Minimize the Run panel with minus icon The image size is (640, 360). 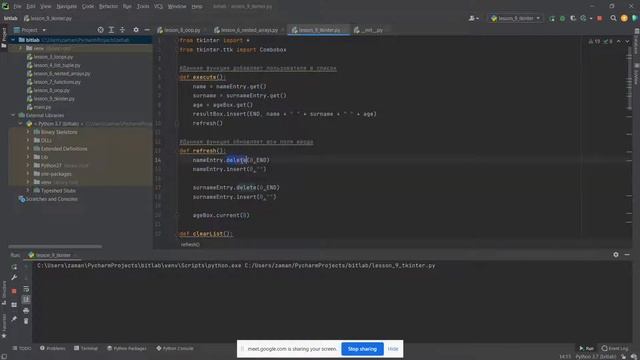coord(627,255)
